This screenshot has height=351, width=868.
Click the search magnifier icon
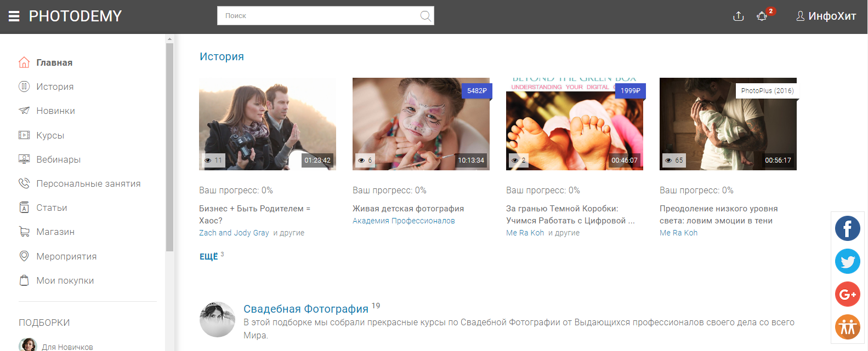tap(425, 16)
